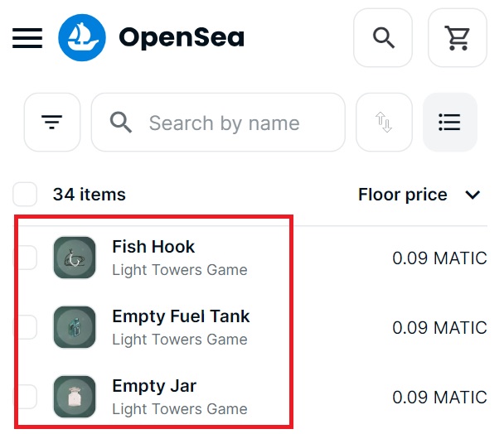Click Light Towers Game under Fish Hook
Viewport: 504px width, 434px height.
pos(179,270)
